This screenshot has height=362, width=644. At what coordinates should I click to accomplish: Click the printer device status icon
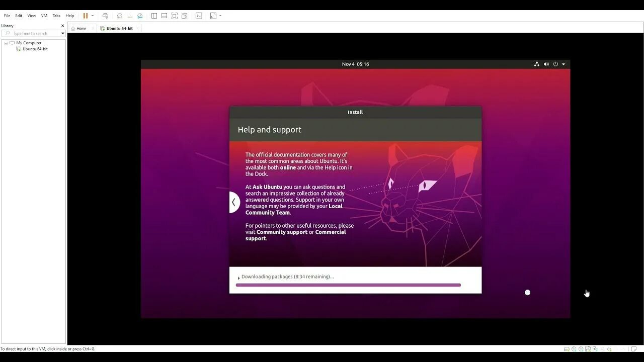[x=602, y=349]
